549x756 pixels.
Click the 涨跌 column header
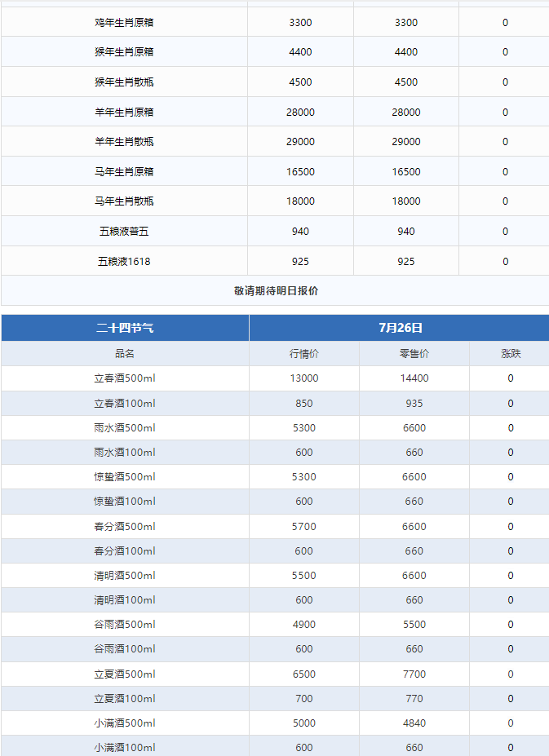click(511, 353)
